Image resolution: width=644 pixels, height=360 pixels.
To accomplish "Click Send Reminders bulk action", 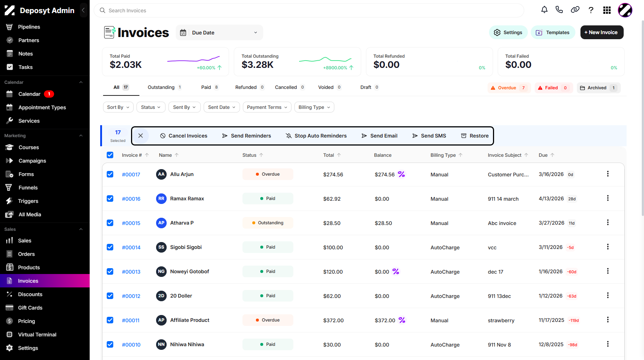I will click(246, 136).
